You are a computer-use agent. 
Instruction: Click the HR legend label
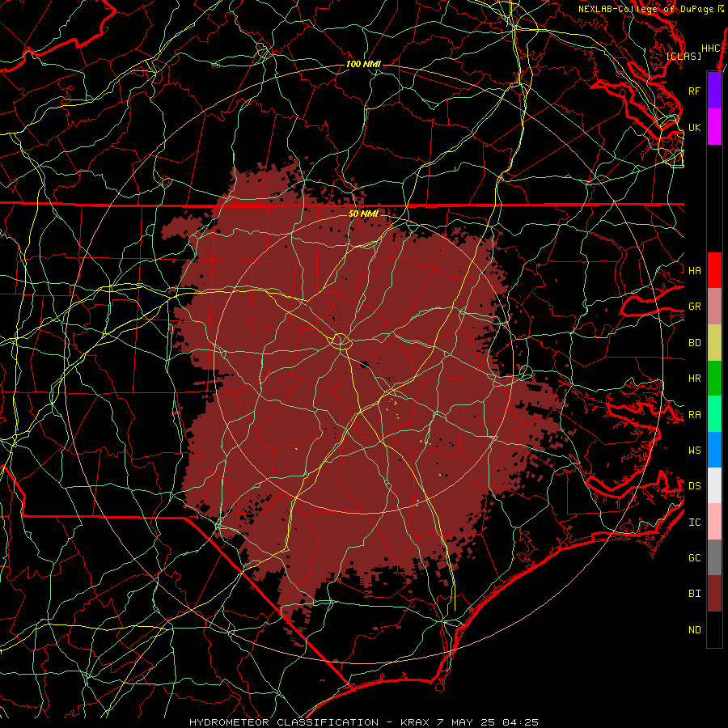click(x=694, y=379)
